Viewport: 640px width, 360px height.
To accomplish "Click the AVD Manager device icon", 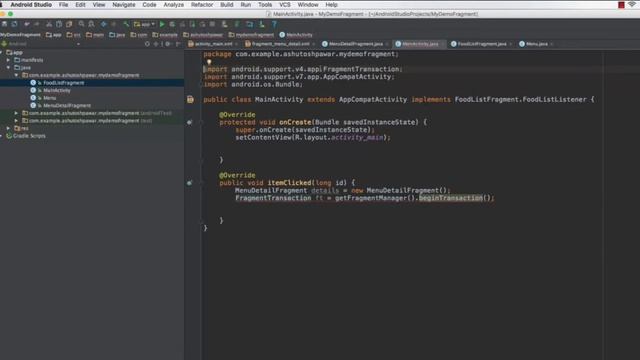I will [224, 24].
